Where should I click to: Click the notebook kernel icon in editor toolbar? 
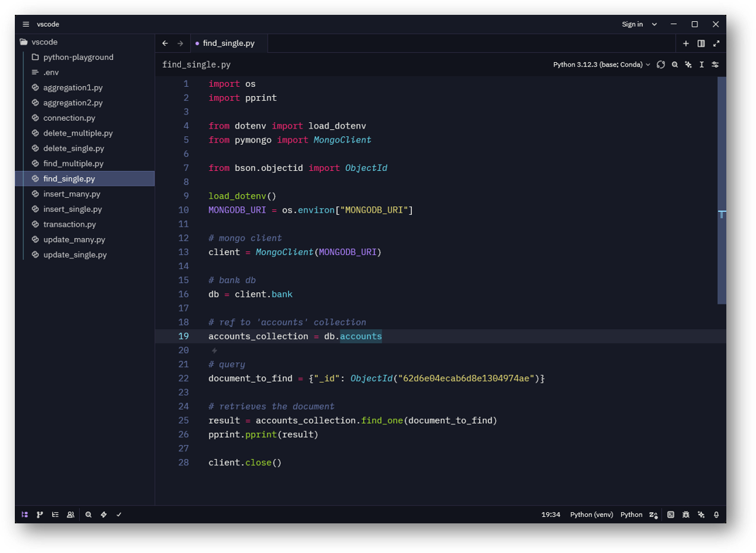click(661, 64)
